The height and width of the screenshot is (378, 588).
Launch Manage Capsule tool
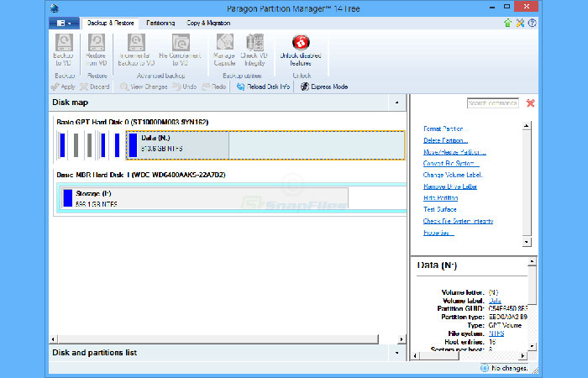pyautogui.click(x=224, y=50)
